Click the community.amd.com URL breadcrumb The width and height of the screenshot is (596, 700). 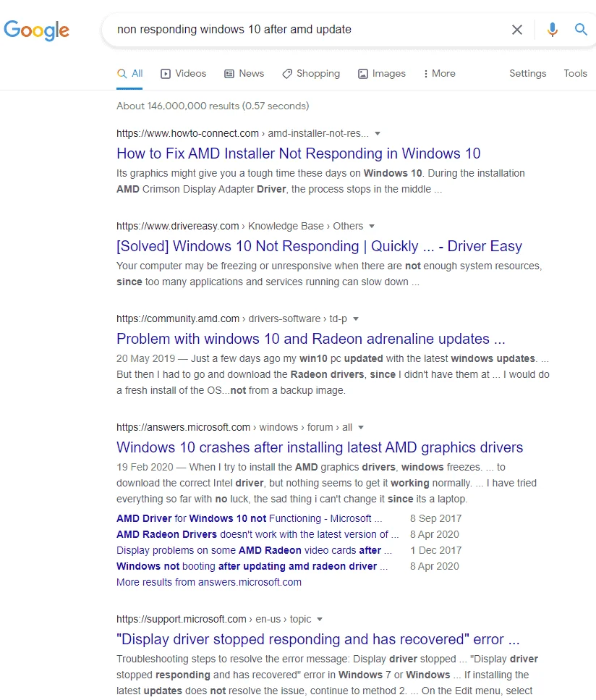(x=231, y=319)
